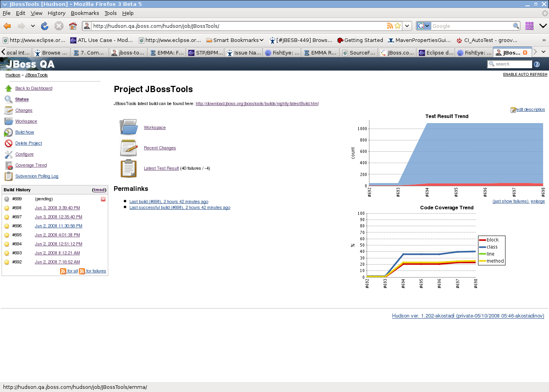Click the yellow status ball for build #698
This screenshot has width=549, height=392.
coord(7,208)
